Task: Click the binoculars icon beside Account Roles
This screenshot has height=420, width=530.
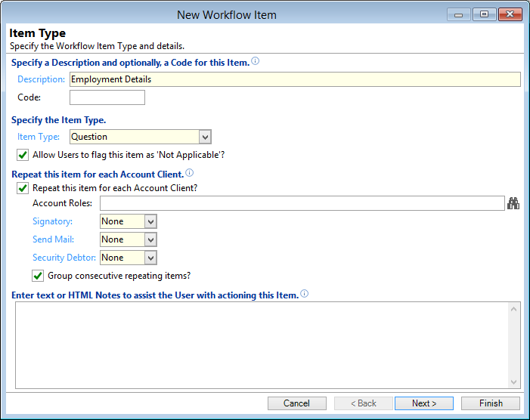Action: point(513,202)
